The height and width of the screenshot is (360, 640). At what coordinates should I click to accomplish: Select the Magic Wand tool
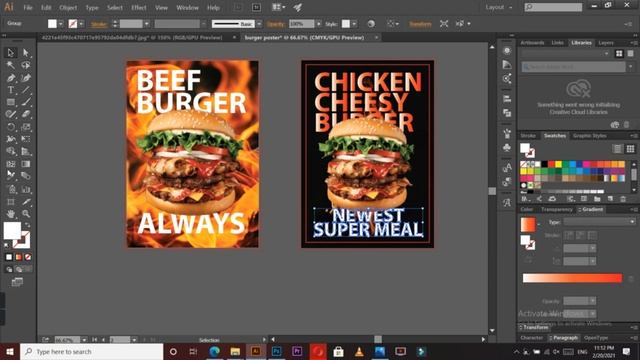pos(11,65)
